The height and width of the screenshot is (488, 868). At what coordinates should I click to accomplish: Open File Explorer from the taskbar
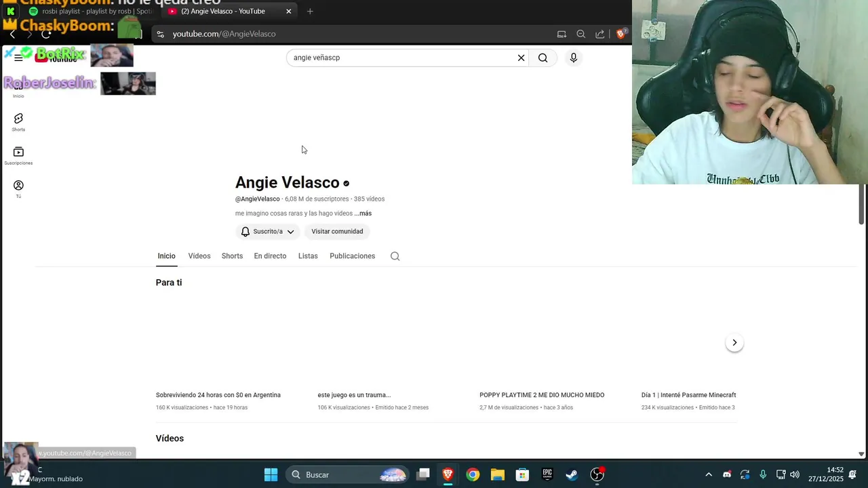pos(498,474)
